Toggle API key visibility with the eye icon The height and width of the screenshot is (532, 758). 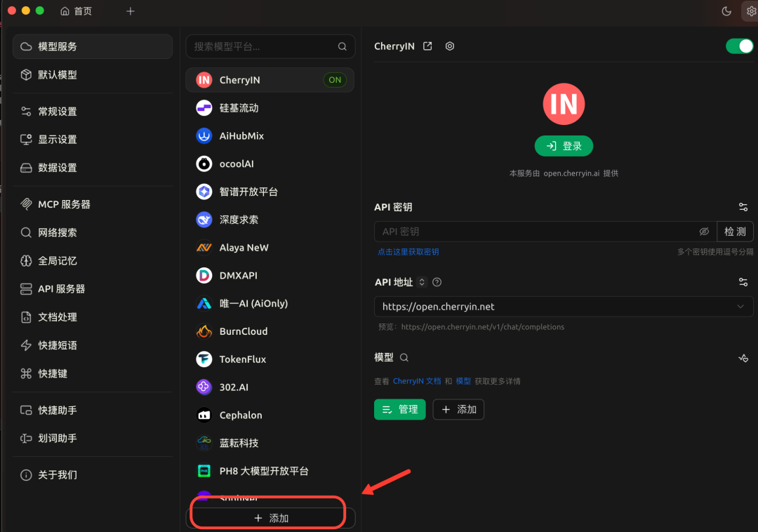coord(704,231)
